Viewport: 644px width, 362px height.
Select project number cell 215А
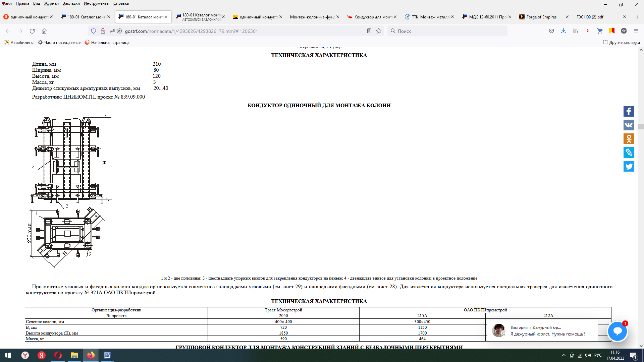coord(422,316)
